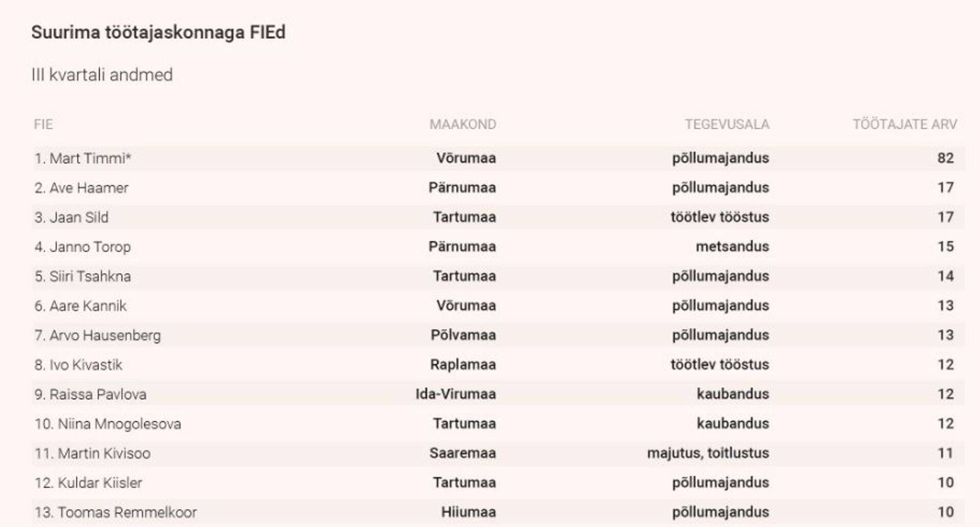Click the Suurima töötajaskonnaga FIEd title
The height and width of the screenshot is (527, 980).
pos(158,33)
